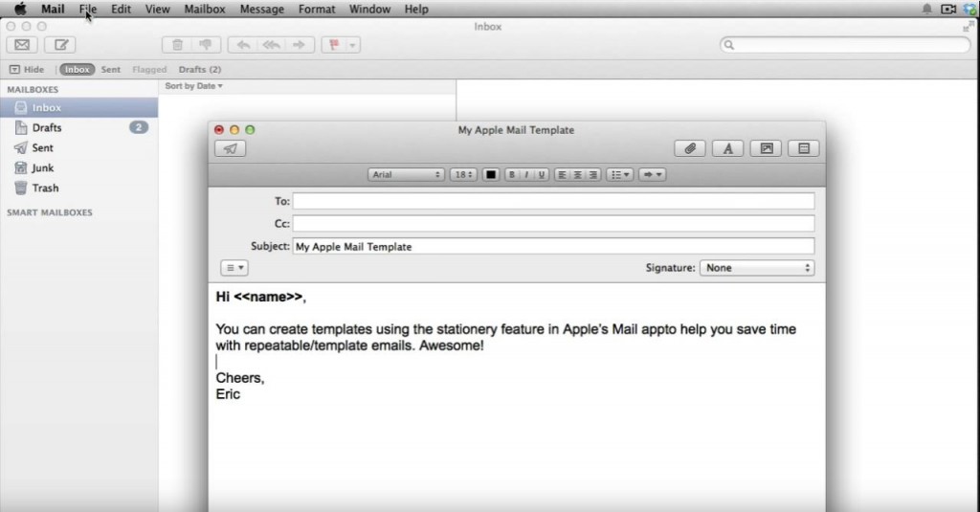The height and width of the screenshot is (512, 980).
Task: Open the Arial font dropdown
Action: [406, 174]
